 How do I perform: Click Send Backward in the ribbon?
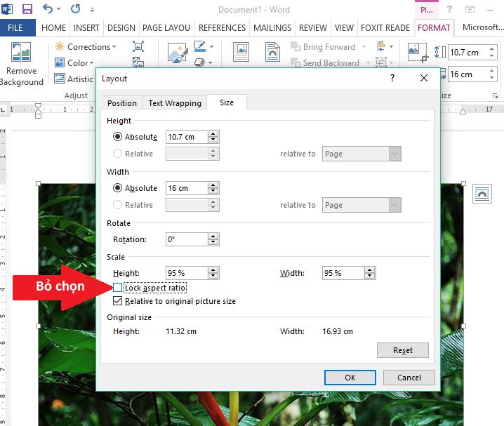point(325,63)
